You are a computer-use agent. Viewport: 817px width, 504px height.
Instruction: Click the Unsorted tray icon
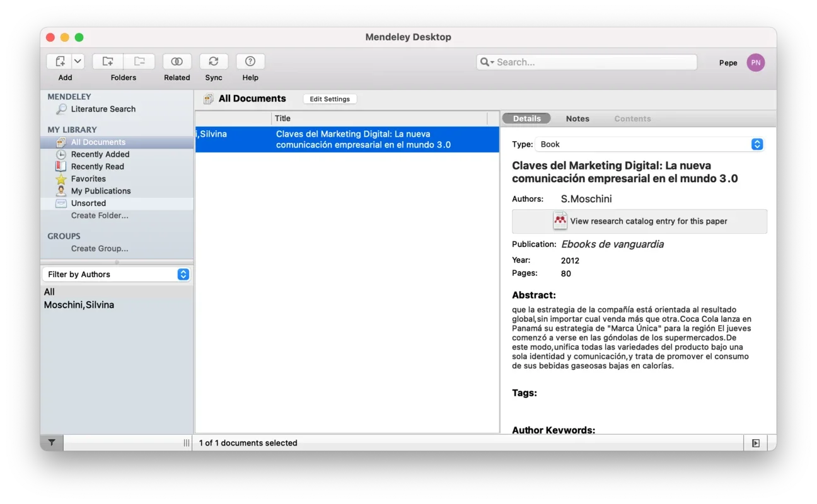coord(61,203)
